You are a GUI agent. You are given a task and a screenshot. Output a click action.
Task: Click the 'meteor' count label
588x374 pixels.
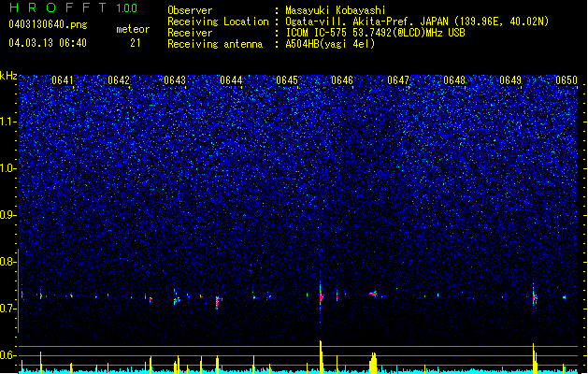coord(133,29)
